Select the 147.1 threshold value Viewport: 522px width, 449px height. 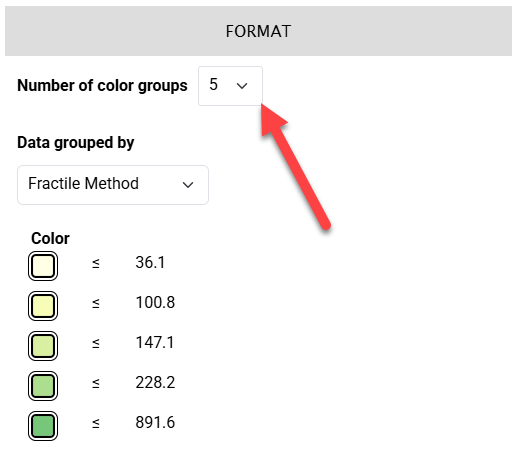(155, 342)
